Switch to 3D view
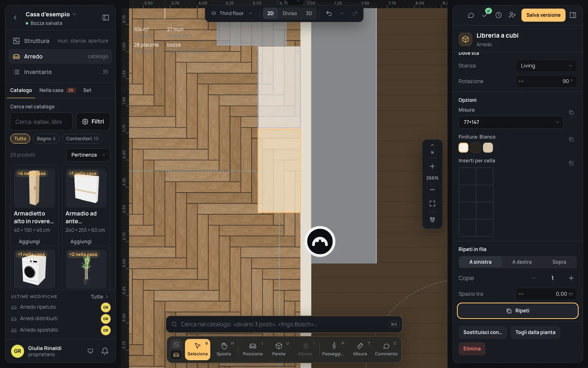The image size is (588, 368). pos(309,13)
